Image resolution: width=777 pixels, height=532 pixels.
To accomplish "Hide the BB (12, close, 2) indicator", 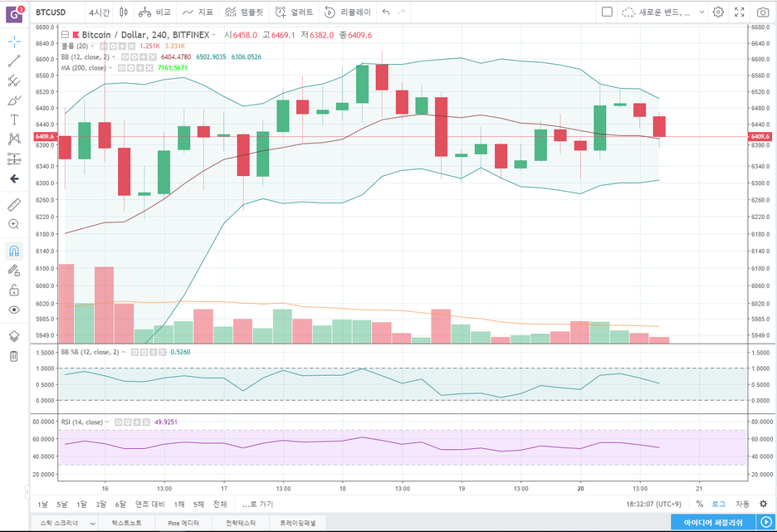I will [x=125, y=57].
